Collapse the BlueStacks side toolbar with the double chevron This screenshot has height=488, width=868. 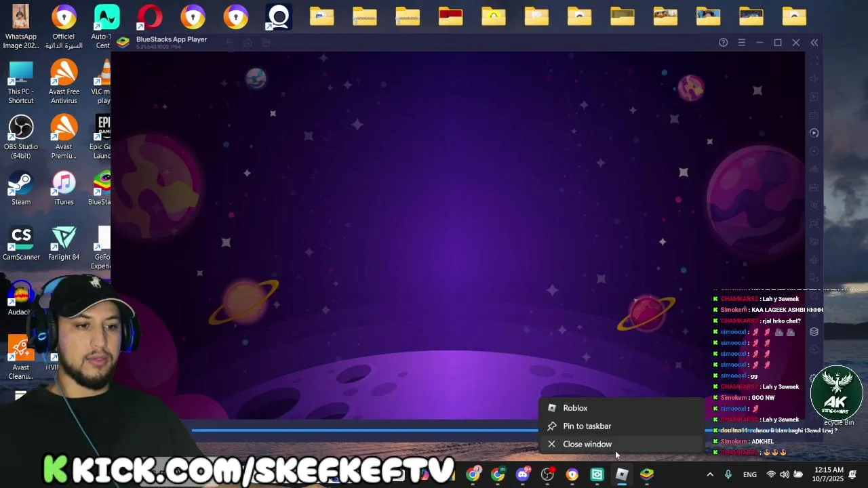coord(814,43)
